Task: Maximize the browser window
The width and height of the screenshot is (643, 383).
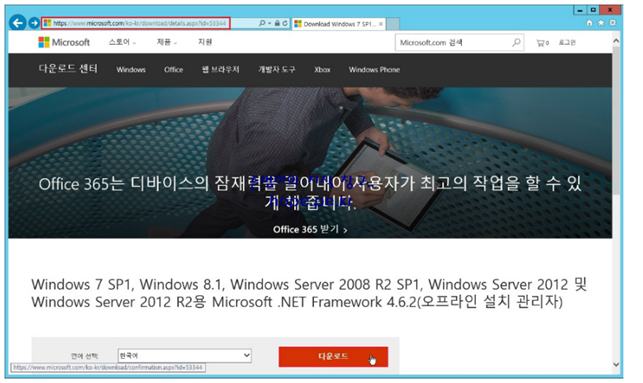Action: pyautogui.click(x=593, y=10)
